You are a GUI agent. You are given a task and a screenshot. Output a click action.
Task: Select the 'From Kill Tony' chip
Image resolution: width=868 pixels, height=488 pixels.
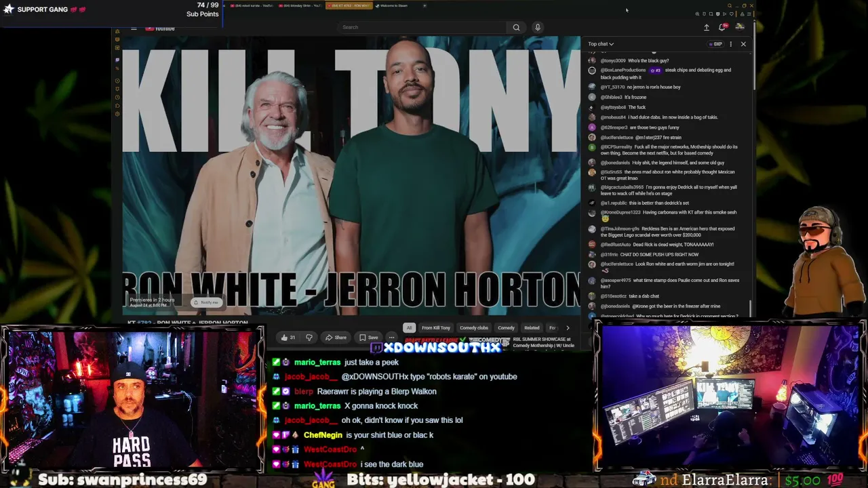(x=436, y=328)
